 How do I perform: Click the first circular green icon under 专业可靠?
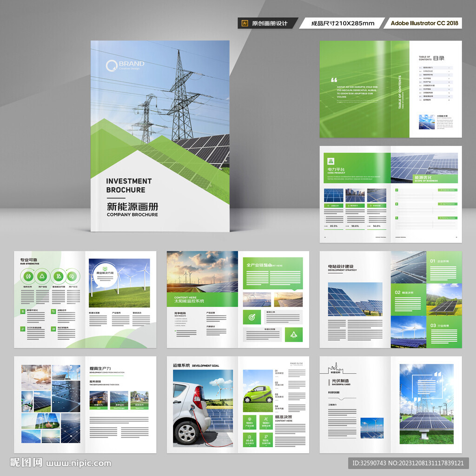pyautogui.click(x=28, y=276)
